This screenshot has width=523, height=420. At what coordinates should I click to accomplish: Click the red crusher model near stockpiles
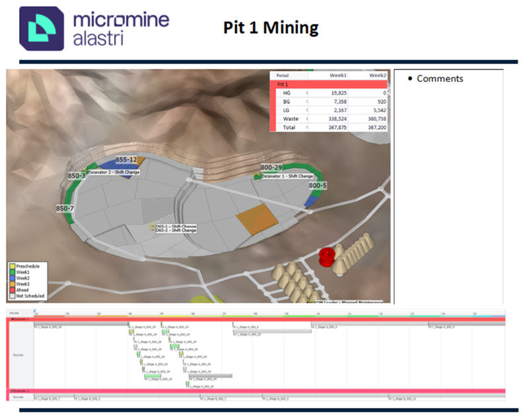pyautogui.click(x=326, y=257)
